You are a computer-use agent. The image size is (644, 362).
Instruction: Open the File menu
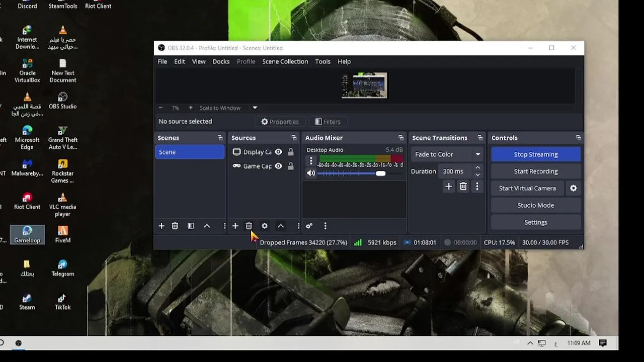pos(163,61)
